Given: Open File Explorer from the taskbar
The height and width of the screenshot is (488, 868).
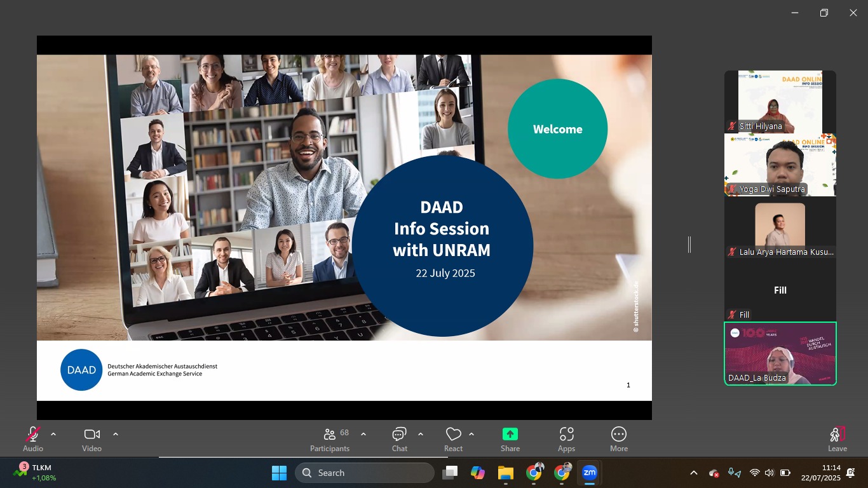Looking at the screenshot, I should [505, 473].
